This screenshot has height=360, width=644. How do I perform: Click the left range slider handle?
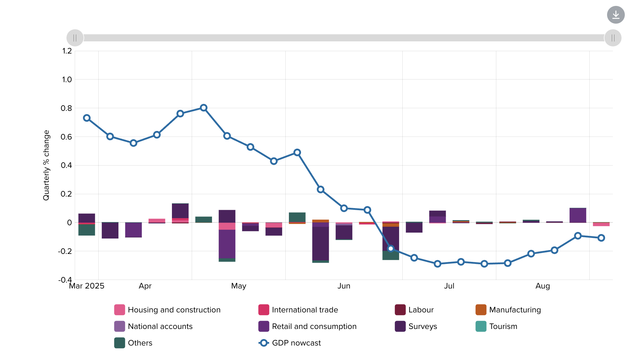point(75,38)
